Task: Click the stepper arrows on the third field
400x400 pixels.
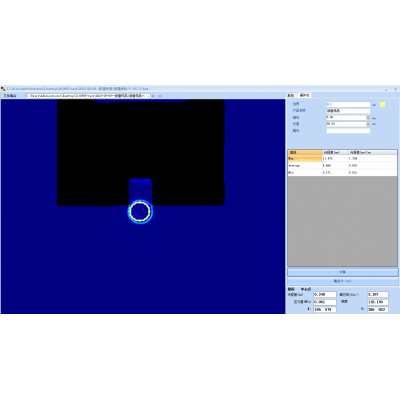Action: point(368,118)
